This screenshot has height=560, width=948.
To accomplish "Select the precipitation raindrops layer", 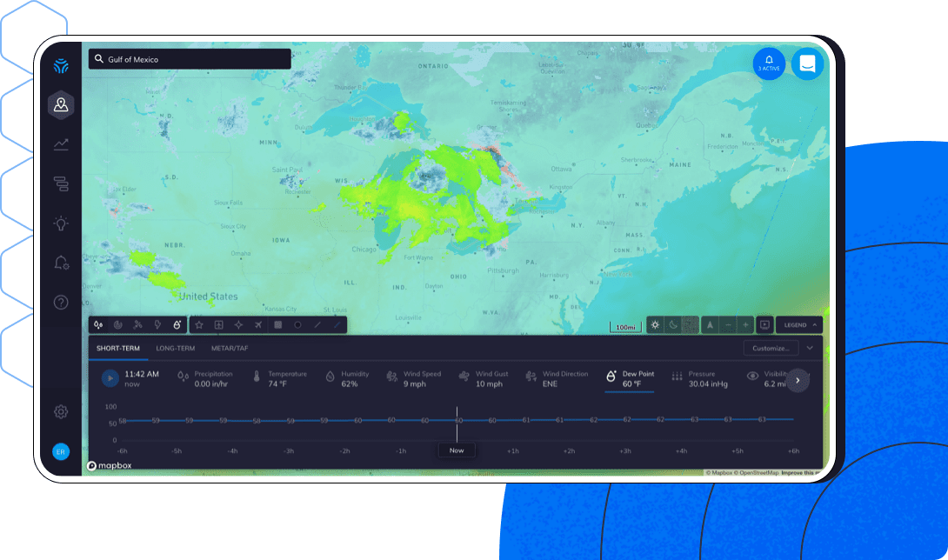I will click(98, 325).
